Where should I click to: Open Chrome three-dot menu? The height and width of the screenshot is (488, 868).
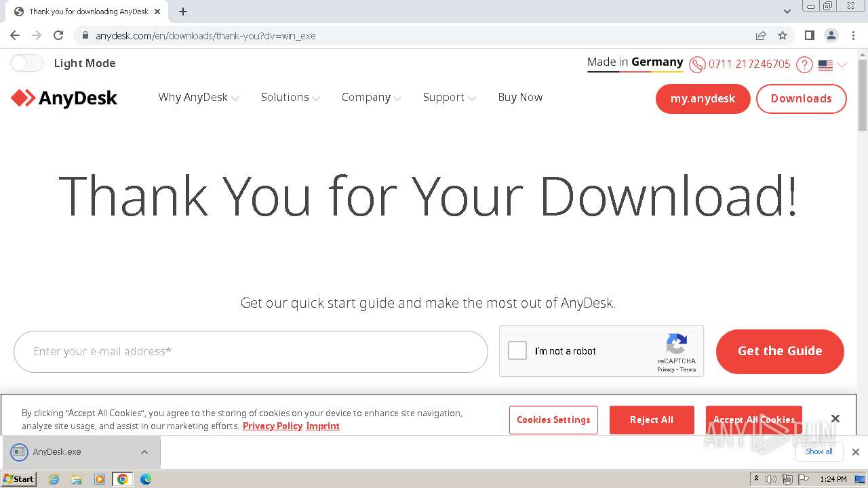853,35
